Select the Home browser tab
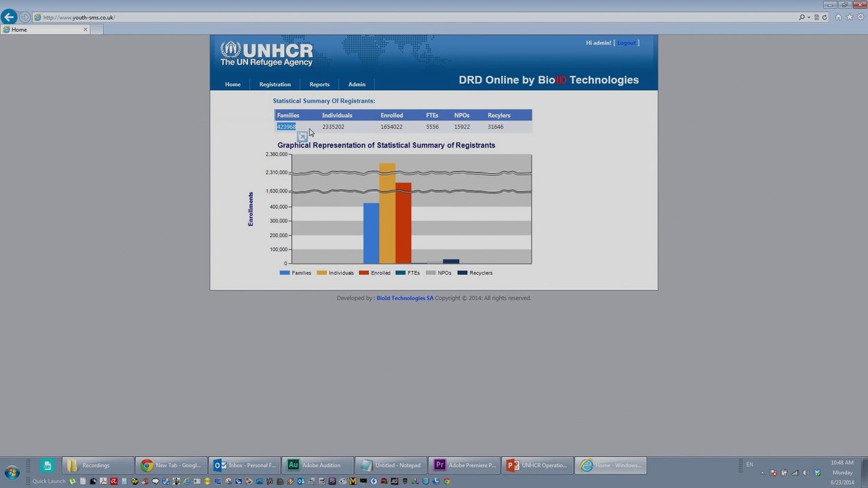This screenshot has width=868, height=488. pos(45,30)
